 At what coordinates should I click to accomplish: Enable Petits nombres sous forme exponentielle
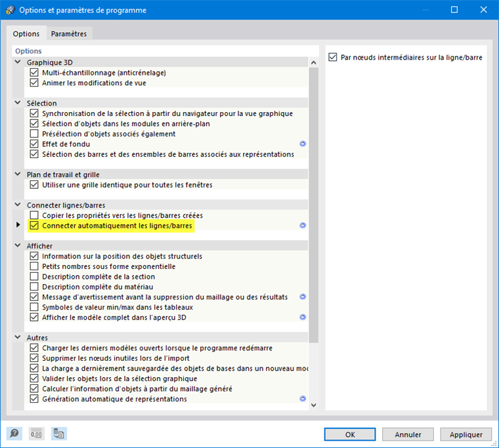[x=34, y=266]
